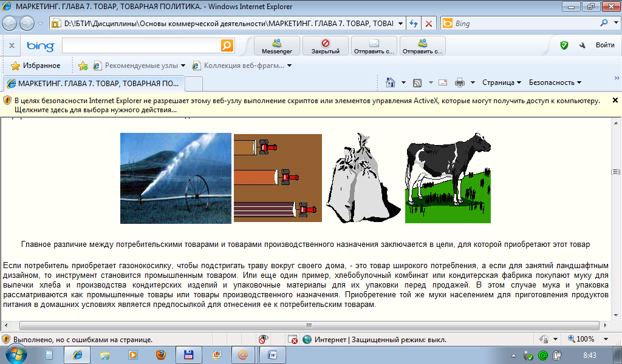Screen dimensions: 622x364
Task: Open the Windows Start button
Action: click(x=16, y=354)
